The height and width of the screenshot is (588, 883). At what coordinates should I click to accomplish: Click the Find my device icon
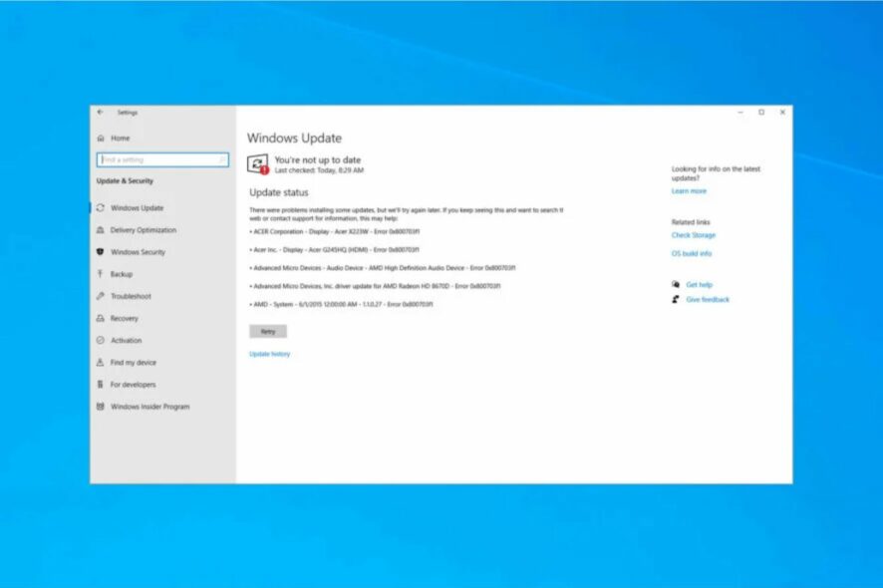pyautogui.click(x=101, y=362)
